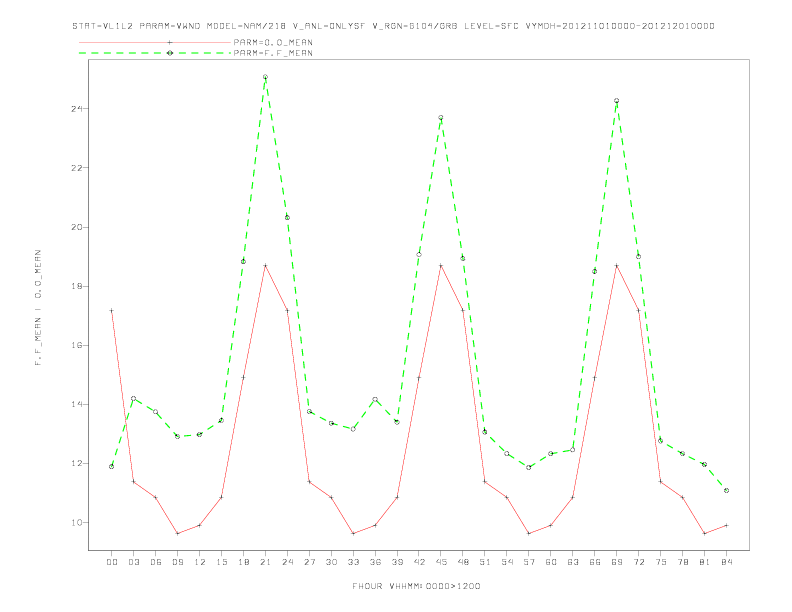Click the green F.F_MEAN final point at FHOUR 84
Viewport: 792px width, 612px height.
(x=726, y=490)
